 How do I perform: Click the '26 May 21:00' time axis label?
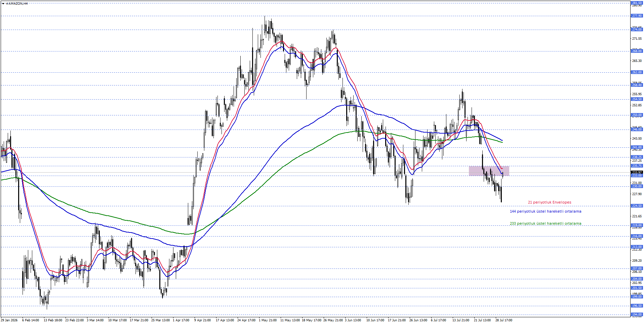point(333,320)
